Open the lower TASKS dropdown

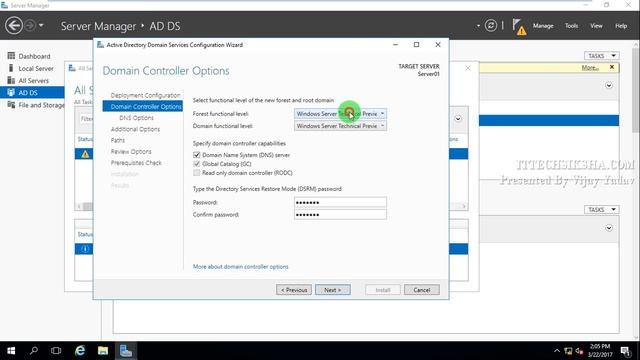pos(602,210)
